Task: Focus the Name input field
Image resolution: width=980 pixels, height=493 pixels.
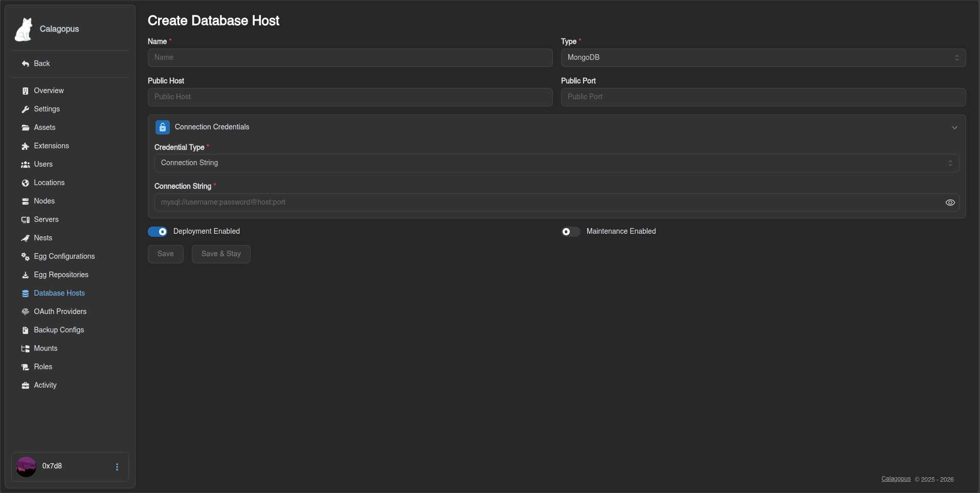Action: 350,58
